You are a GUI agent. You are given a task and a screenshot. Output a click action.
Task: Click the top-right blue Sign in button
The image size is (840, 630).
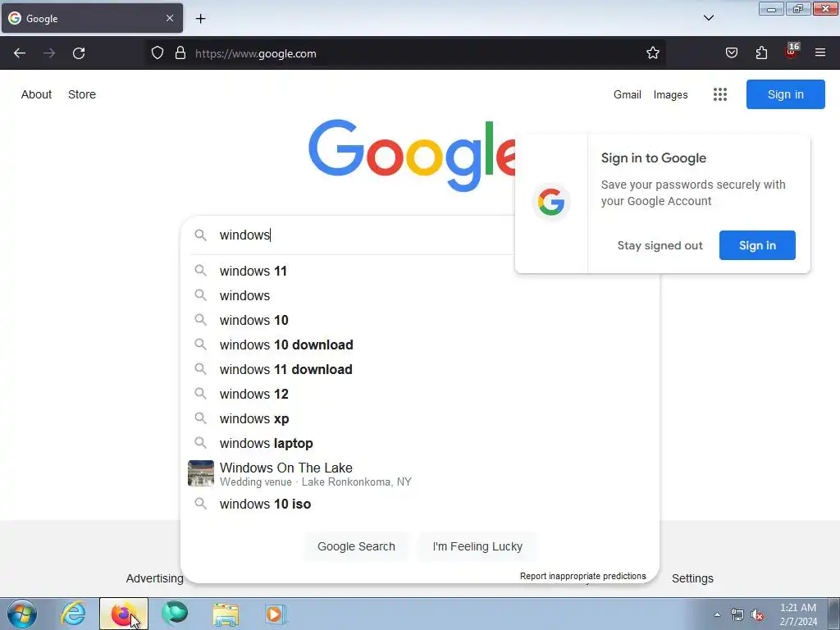[x=785, y=94]
